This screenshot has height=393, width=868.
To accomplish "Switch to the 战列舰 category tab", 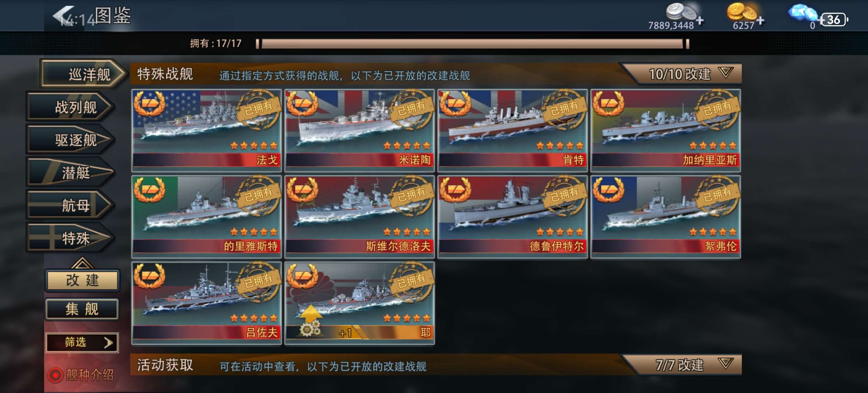I will pyautogui.click(x=71, y=107).
